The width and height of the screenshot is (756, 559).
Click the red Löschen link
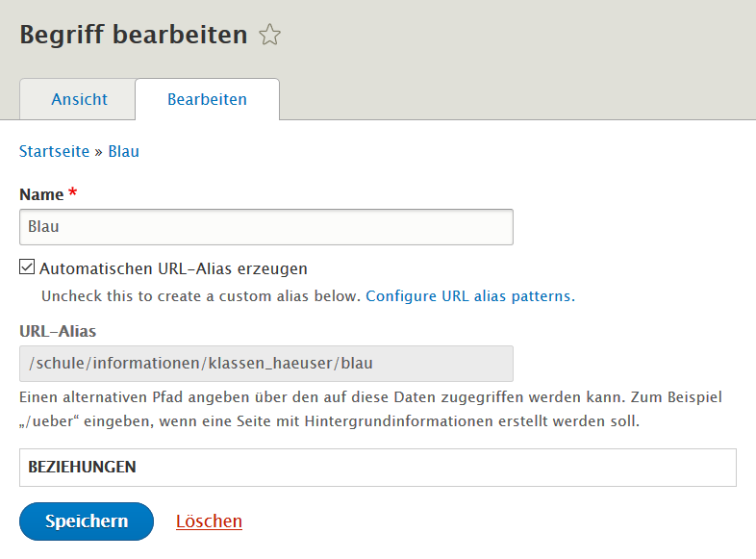209,521
